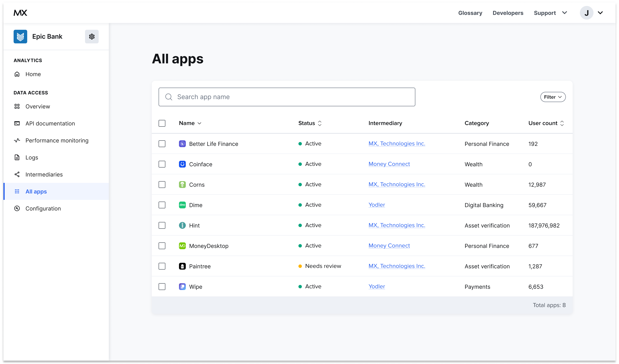Select the Configuration clock icon

(x=17, y=208)
